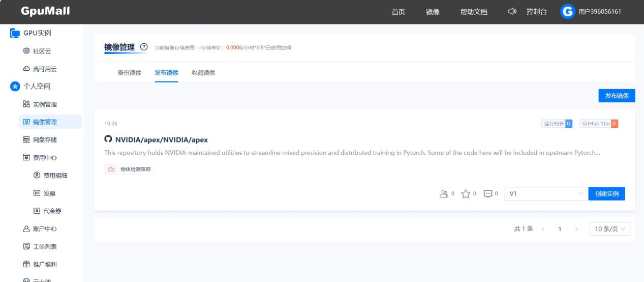Open 帮助文档 in the top bar
The image size is (644, 282).
pyautogui.click(x=474, y=12)
